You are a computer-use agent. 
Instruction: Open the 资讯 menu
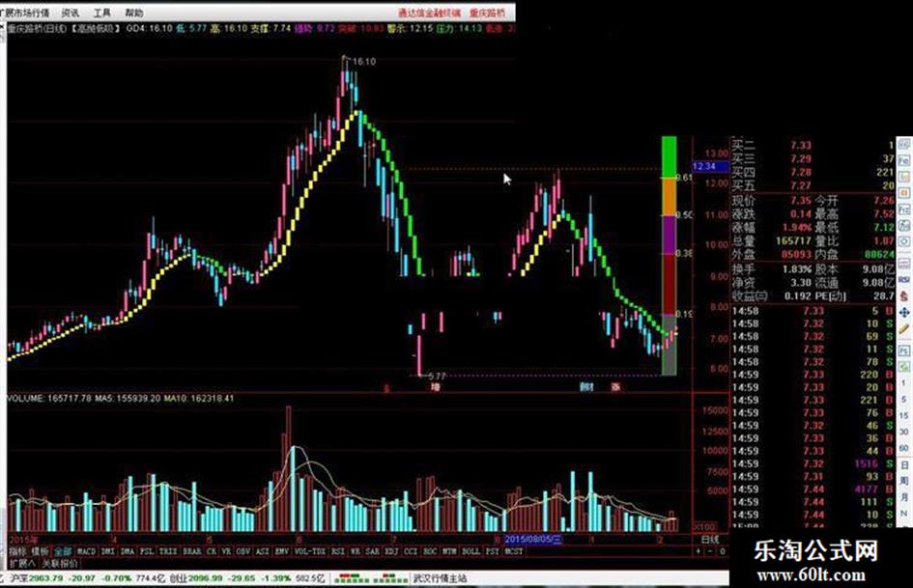pyautogui.click(x=71, y=13)
